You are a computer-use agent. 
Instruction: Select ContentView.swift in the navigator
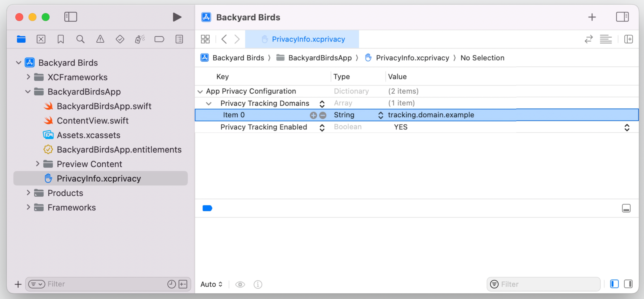click(92, 121)
